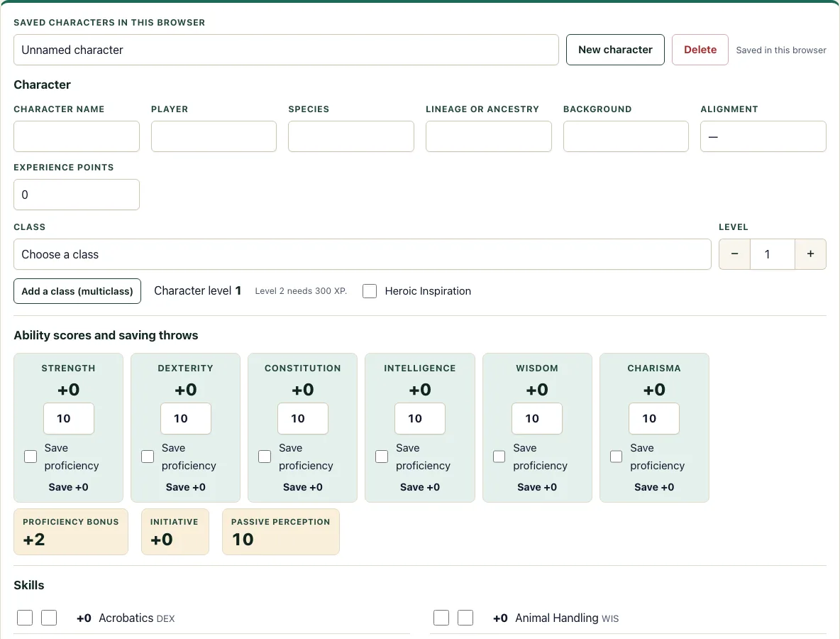
Task: Tick the first Acrobatics skill checkbox
Action: coord(25,618)
